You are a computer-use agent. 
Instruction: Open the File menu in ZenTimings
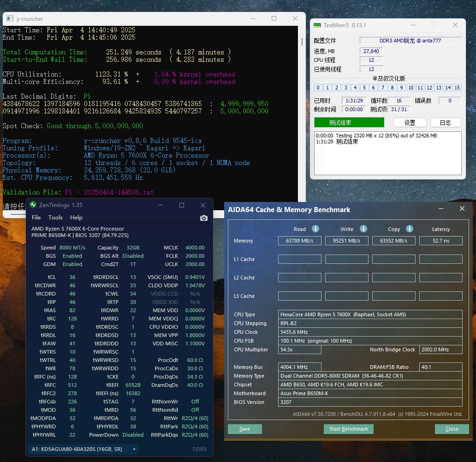pyautogui.click(x=36, y=218)
